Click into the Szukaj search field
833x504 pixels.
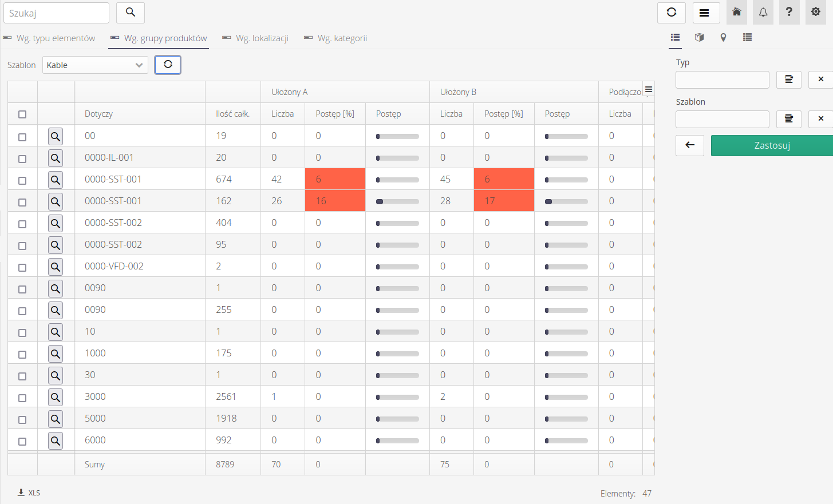pos(56,13)
